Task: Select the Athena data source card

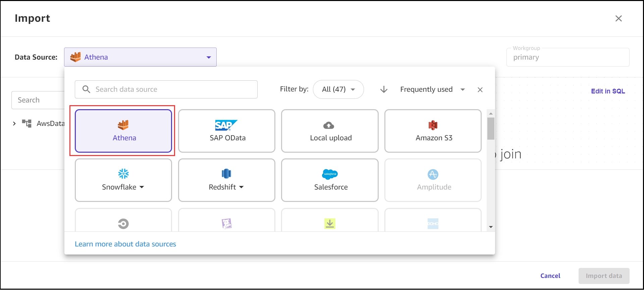Action: [x=123, y=131]
